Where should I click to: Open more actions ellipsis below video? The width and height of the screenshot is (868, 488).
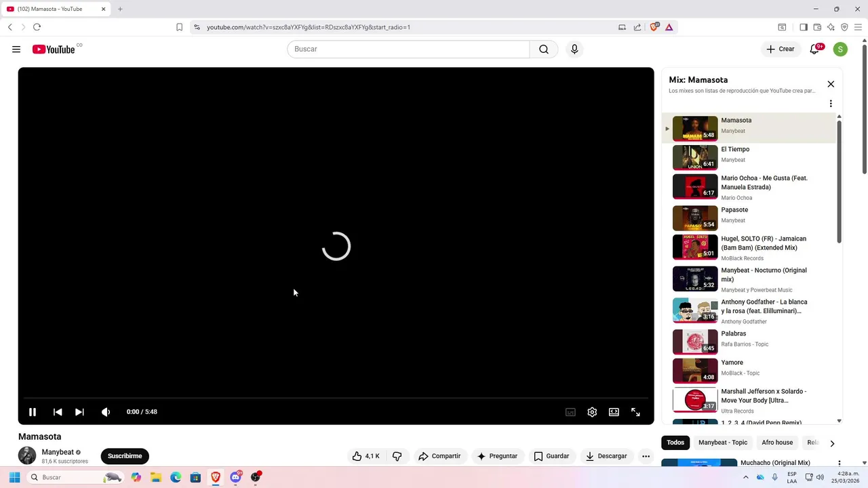pos(646,456)
